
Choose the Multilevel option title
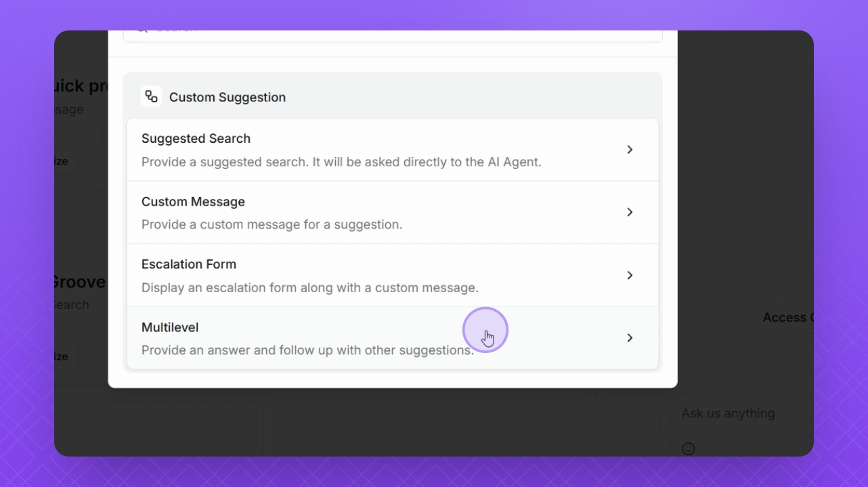coord(170,327)
